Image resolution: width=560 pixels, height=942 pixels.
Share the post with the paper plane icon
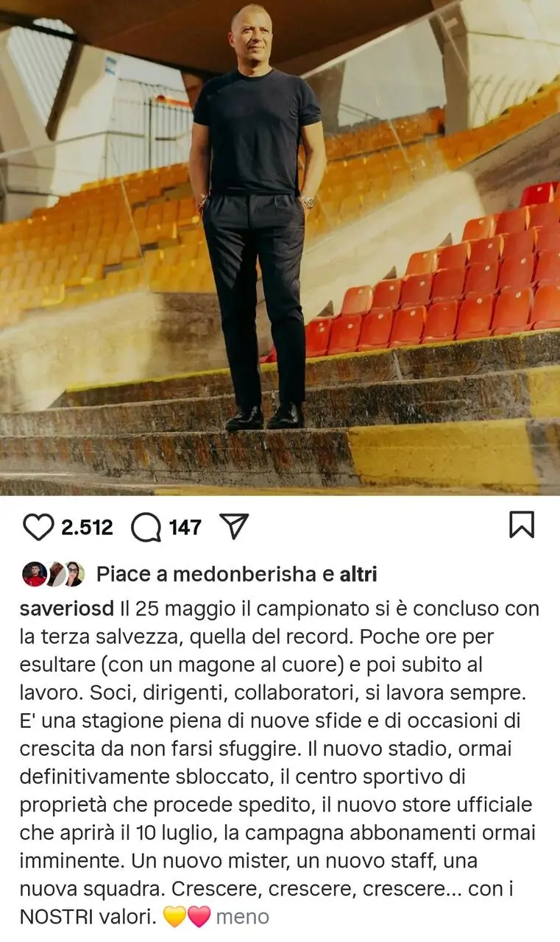coord(233,526)
